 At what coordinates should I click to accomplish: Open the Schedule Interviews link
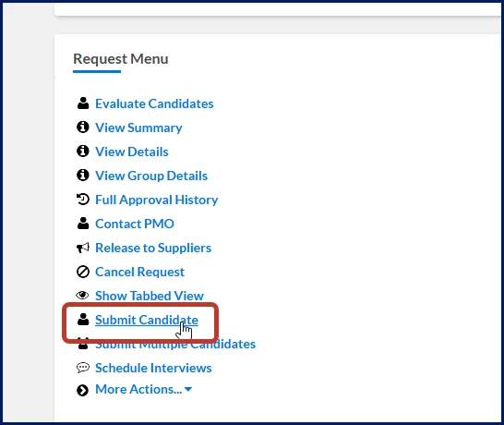click(153, 368)
